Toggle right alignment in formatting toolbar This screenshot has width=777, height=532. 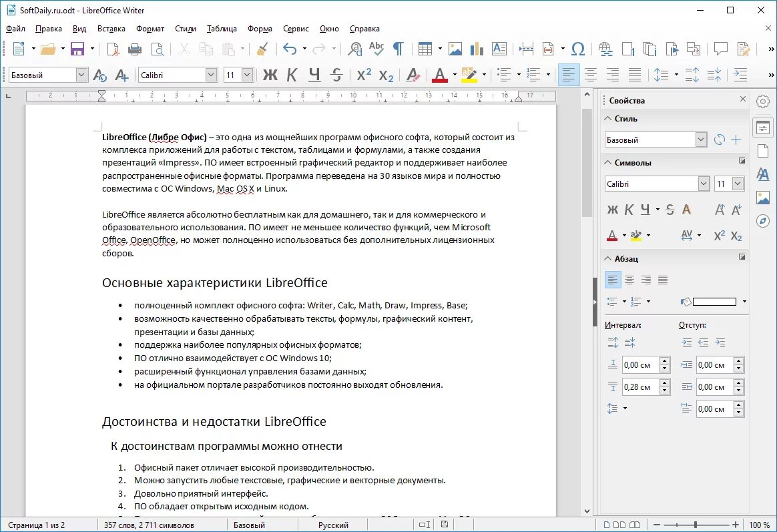613,75
